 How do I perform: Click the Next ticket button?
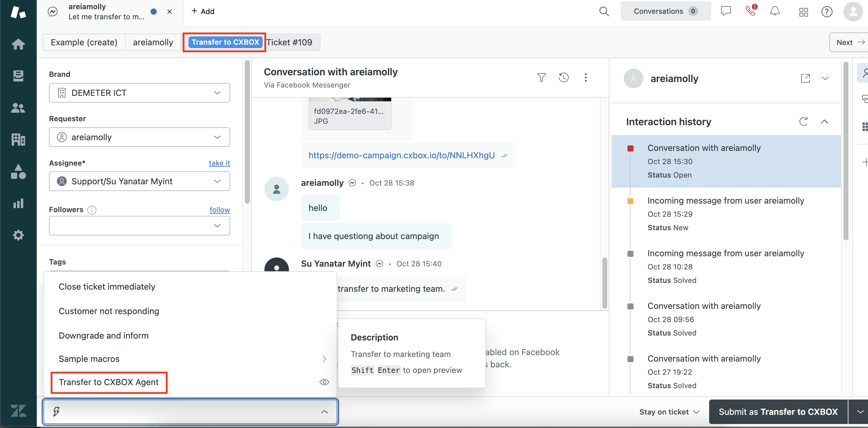(x=849, y=42)
